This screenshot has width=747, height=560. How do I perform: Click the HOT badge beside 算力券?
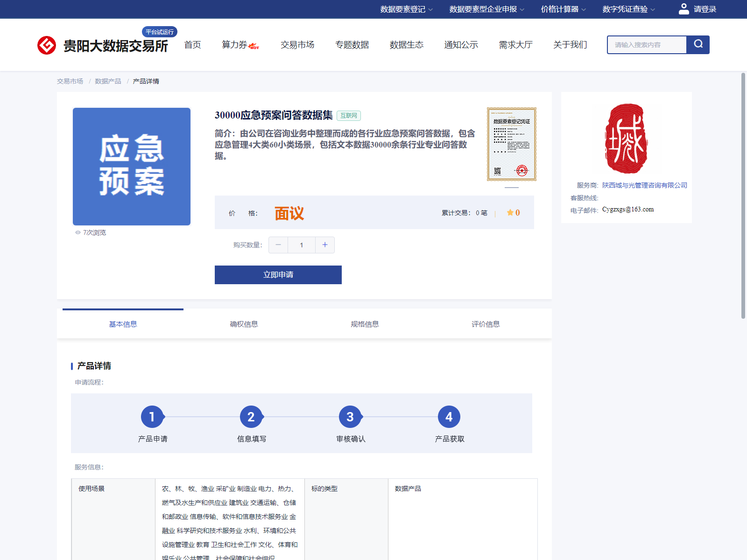click(x=254, y=46)
